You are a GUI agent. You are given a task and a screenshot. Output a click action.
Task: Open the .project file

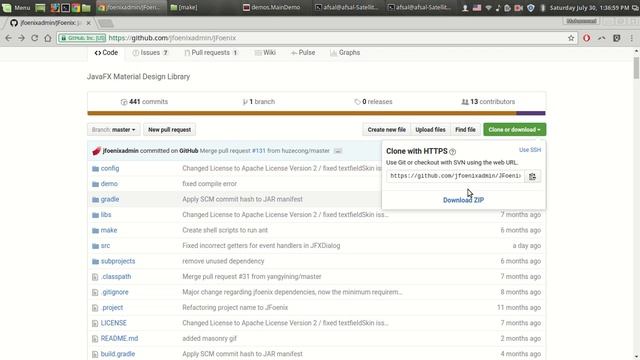coord(112,308)
